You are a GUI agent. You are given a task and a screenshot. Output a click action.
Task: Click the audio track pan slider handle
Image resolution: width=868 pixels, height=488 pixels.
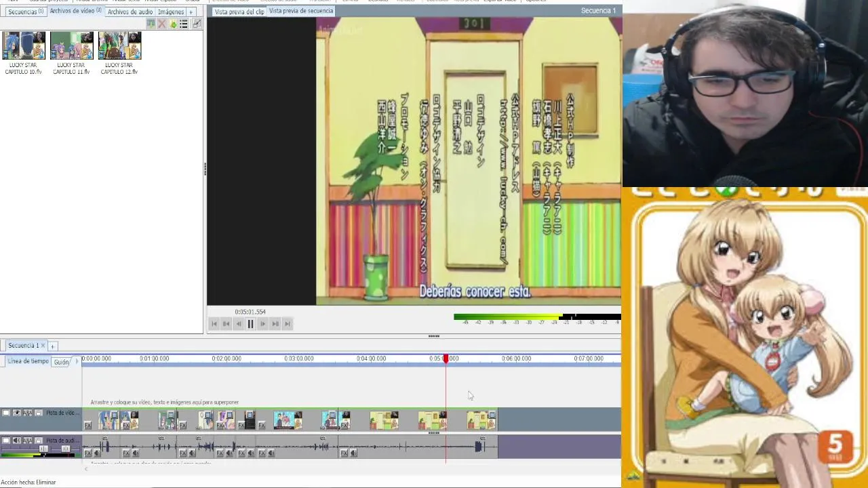pyautogui.click(x=65, y=449)
